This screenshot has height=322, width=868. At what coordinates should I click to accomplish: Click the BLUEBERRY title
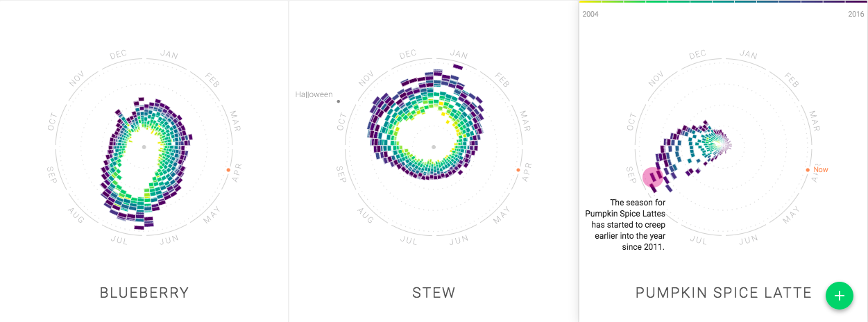pos(144,292)
